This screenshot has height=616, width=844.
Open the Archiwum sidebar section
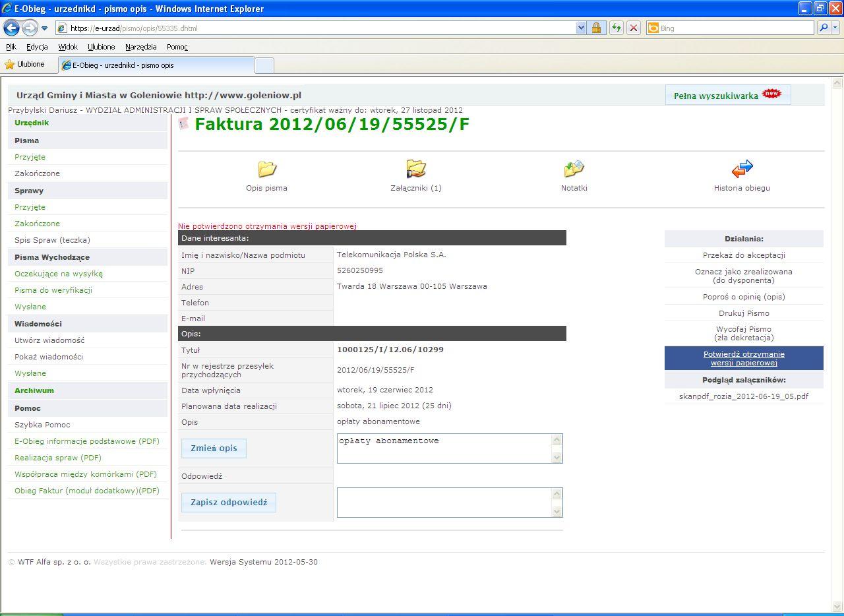tap(34, 390)
